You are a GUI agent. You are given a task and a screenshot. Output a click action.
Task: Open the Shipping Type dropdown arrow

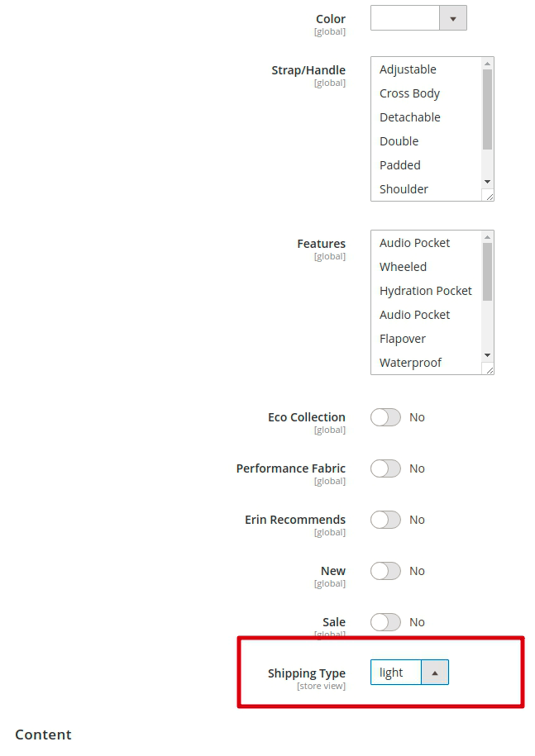coord(435,673)
